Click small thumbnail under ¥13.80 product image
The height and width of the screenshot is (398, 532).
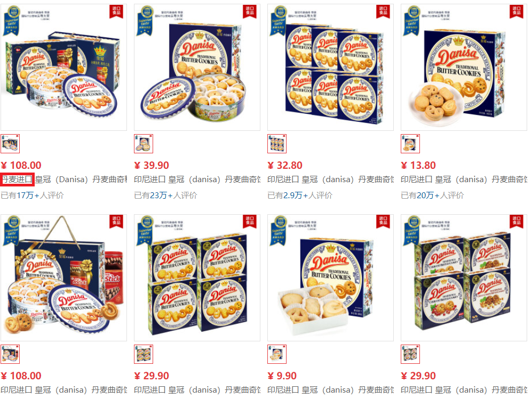point(410,144)
